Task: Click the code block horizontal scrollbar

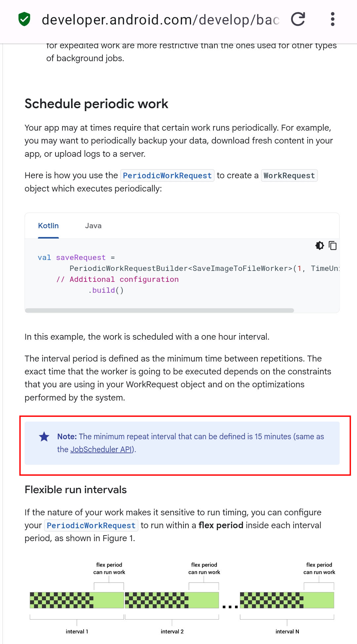Action: (x=159, y=310)
